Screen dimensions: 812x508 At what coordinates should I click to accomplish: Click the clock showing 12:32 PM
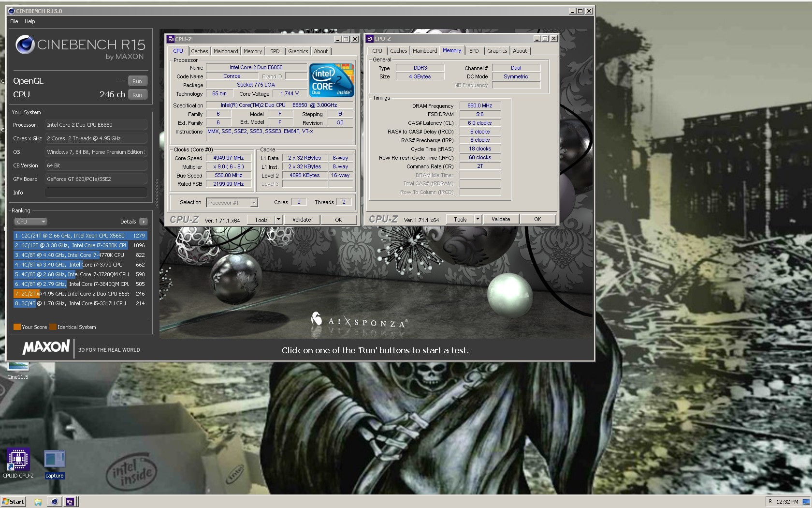[x=787, y=502]
